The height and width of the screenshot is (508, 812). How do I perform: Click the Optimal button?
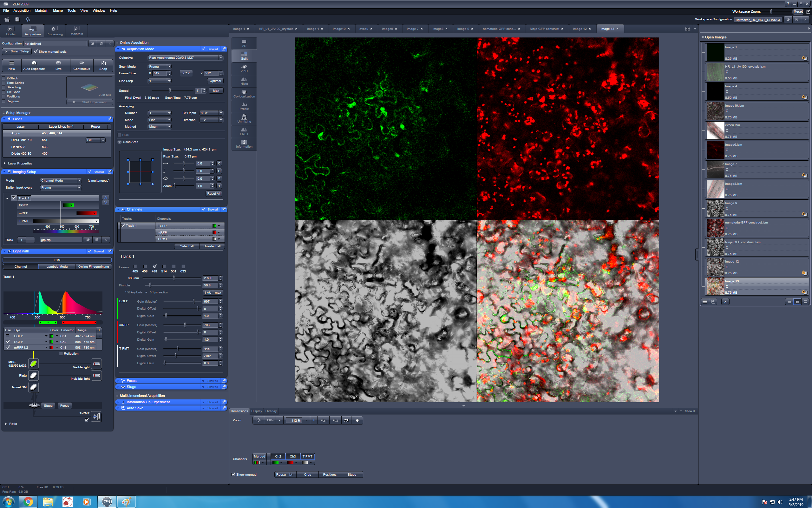coord(215,81)
